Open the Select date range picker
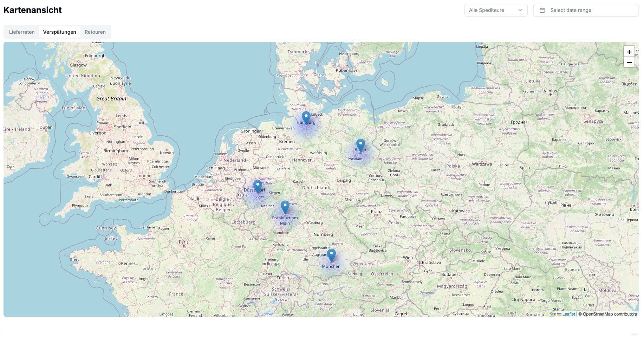The height and width of the screenshot is (337, 644). click(x=585, y=10)
